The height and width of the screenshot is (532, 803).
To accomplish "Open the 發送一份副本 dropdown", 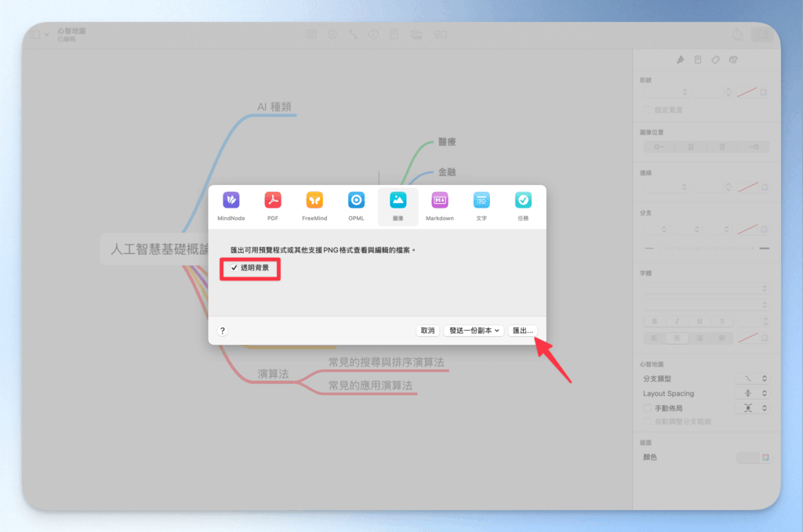I will point(474,330).
